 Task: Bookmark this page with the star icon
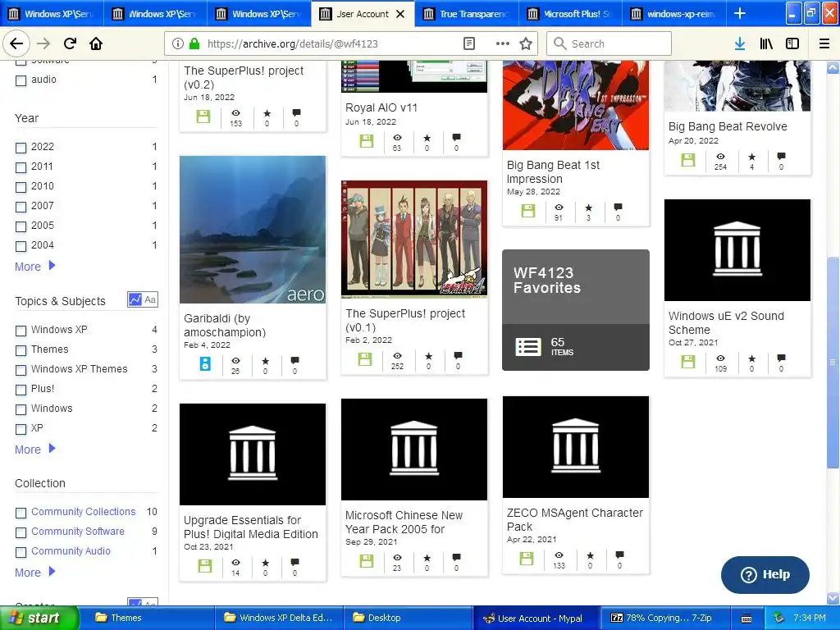click(526, 43)
